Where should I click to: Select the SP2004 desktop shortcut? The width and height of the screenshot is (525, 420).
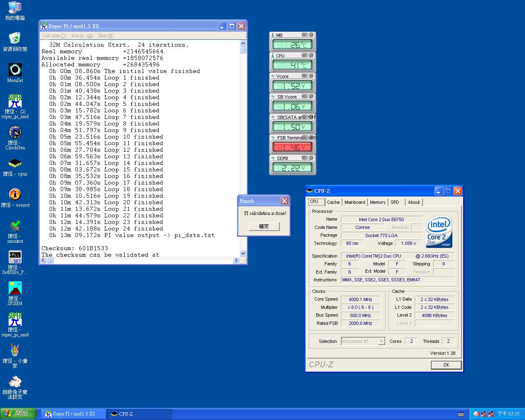point(15,294)
